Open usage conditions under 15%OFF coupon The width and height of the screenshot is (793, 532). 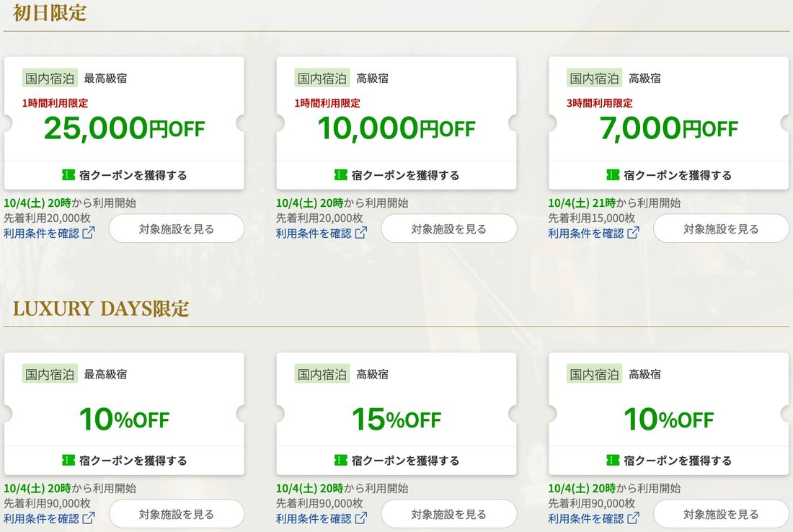[314, 518]
